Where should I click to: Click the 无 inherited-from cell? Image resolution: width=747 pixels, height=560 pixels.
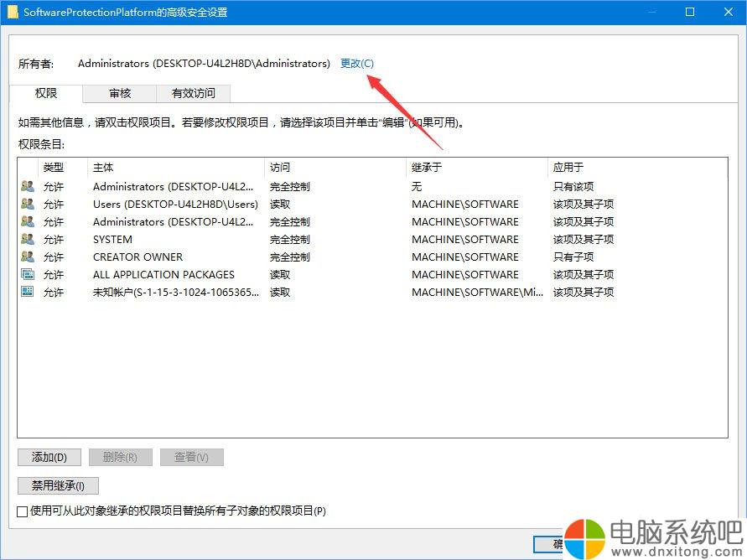[417, 187]
